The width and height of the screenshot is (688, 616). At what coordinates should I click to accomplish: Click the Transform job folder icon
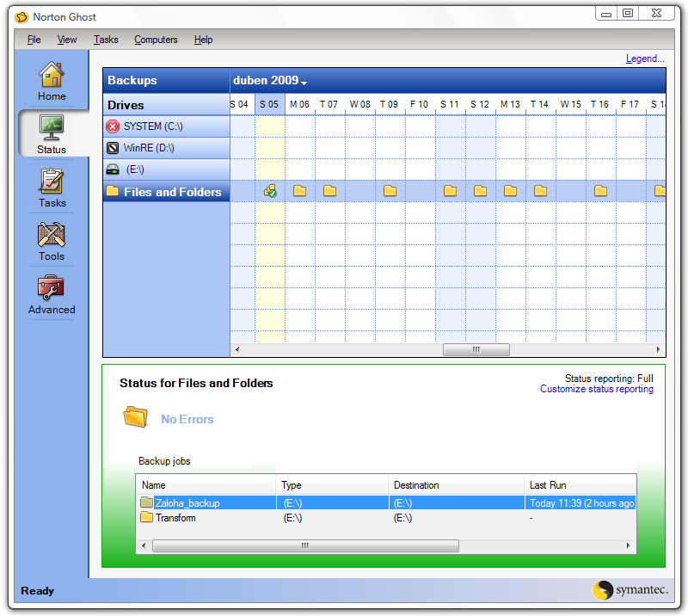pyautogui.click(x=146, y=517)
